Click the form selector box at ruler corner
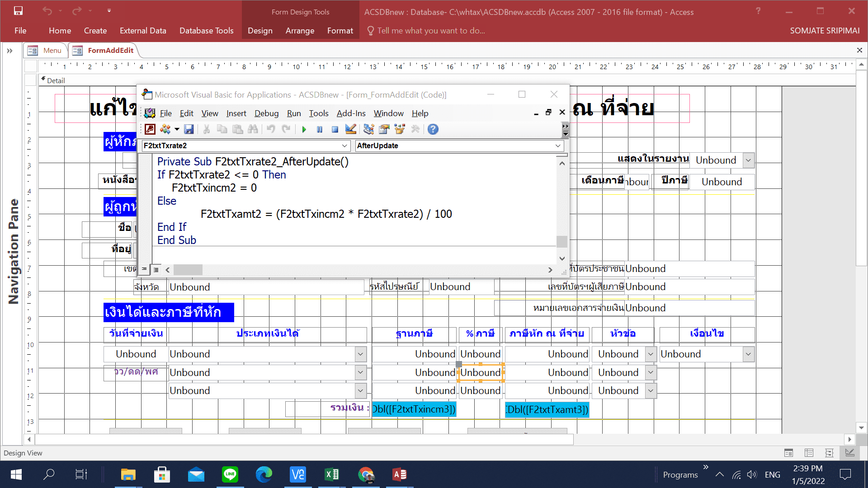This screenshot has height=488, width=868. [x=31, y=66]
